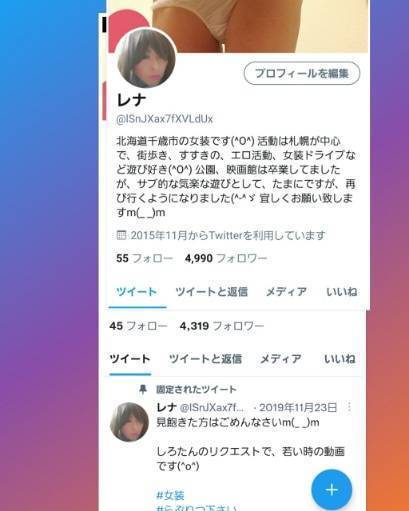Click the pin icon beside 固定されたツイート
The height and width of the screenshot is (511, 409).
coord(143,389)
